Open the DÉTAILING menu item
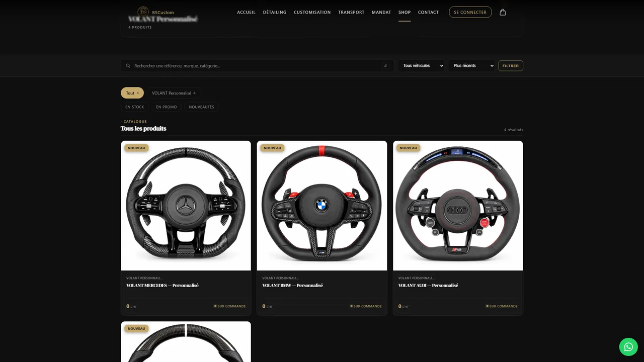The image size is (644, 362). tap(275, 12)
